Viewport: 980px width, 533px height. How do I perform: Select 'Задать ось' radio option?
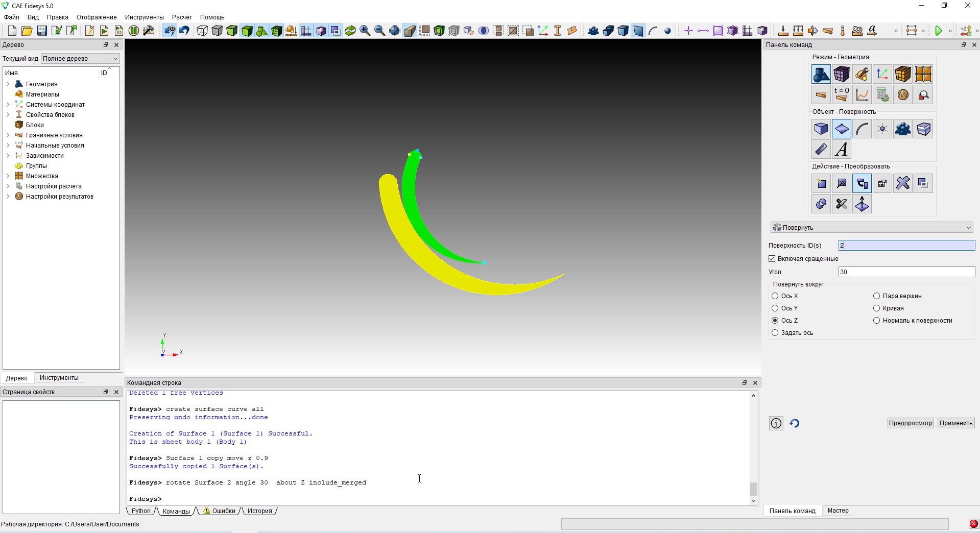pyautogui.click(x=775, y=333)
